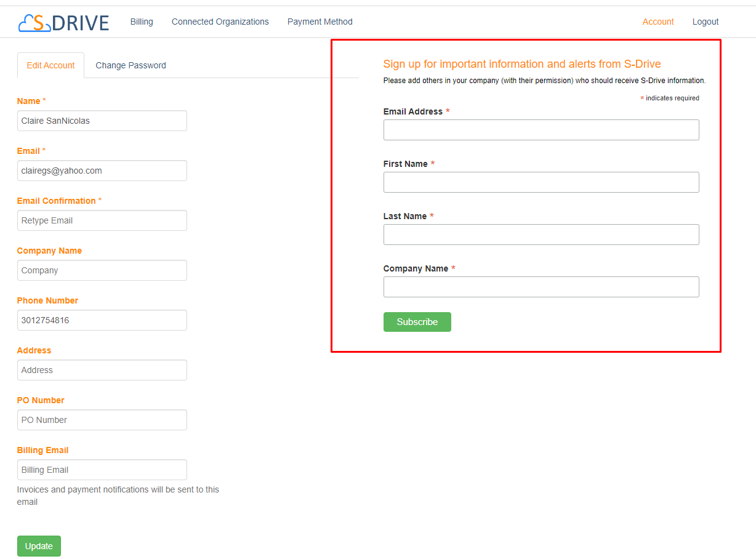
Task: Focus the Address input field
Action: click(102, 370)
